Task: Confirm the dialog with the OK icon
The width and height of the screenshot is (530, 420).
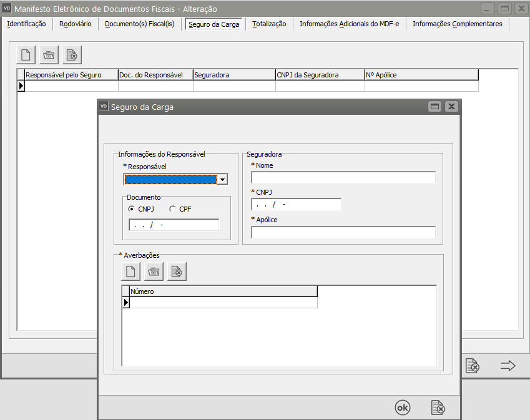Action: click(x=403, y=408)
